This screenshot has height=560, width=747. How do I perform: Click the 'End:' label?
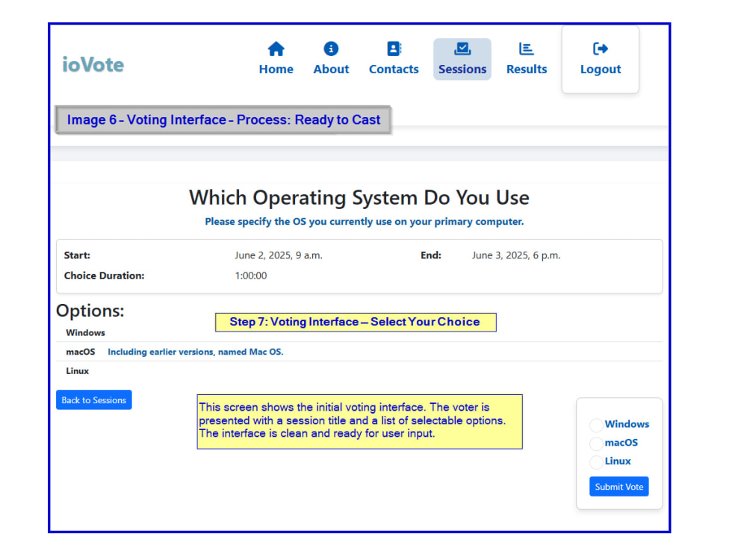coord(431,255)
